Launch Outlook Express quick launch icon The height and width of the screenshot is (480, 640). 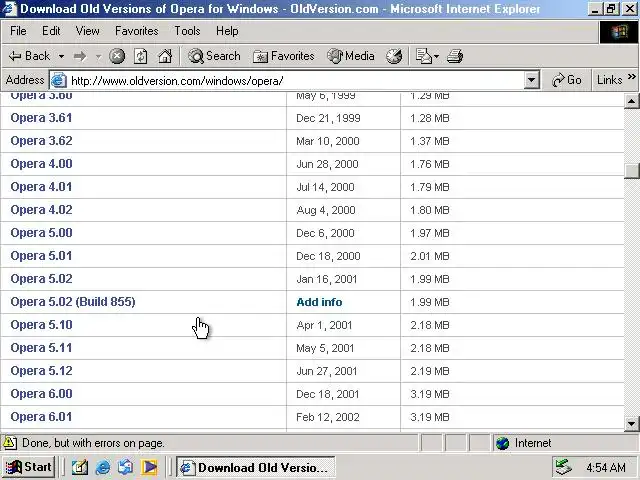(126, 467)
